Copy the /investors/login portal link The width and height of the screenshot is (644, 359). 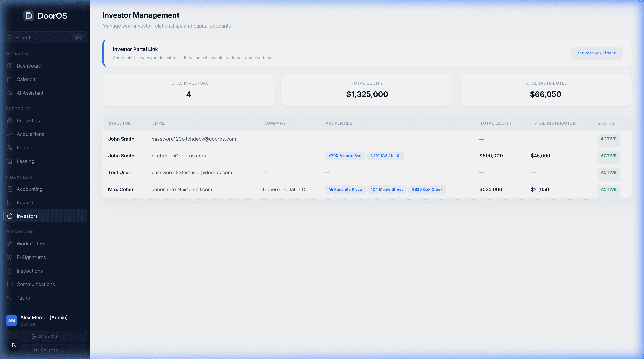(597, 53)
